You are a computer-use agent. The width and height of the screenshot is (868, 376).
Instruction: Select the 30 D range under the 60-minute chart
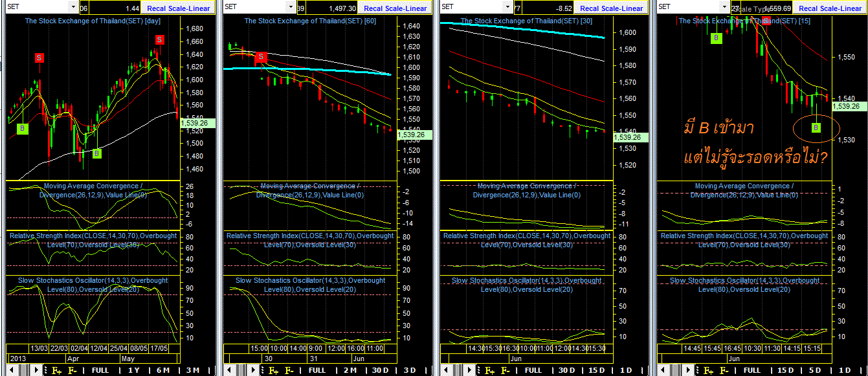coord(381,370)
